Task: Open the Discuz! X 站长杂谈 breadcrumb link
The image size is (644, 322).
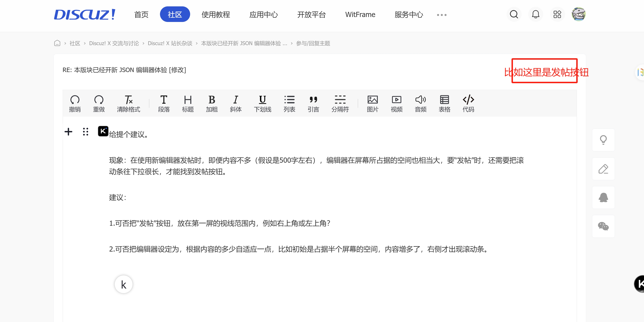Action: pyautogui.click(x=170, y=43)
